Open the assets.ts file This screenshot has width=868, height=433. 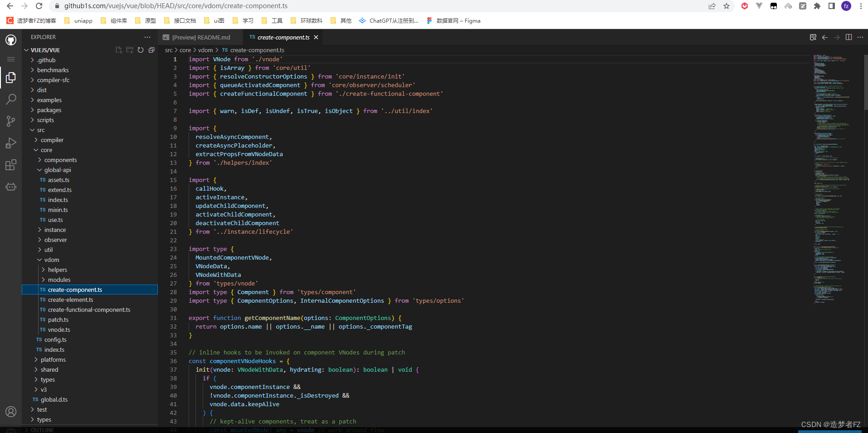(x=59, y=180)
